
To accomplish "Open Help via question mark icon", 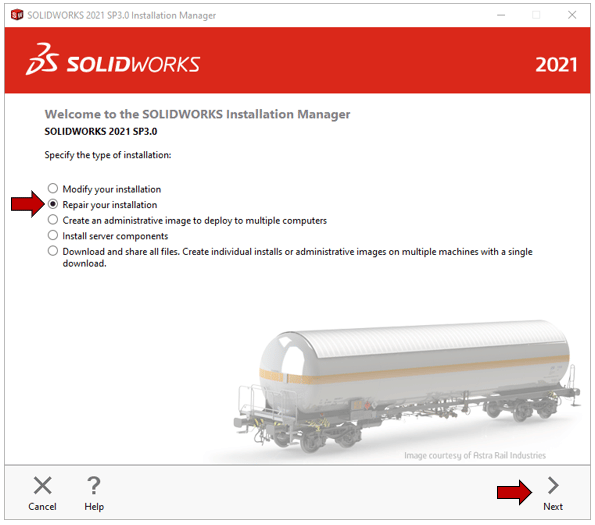I will click(x=94, y=486).
